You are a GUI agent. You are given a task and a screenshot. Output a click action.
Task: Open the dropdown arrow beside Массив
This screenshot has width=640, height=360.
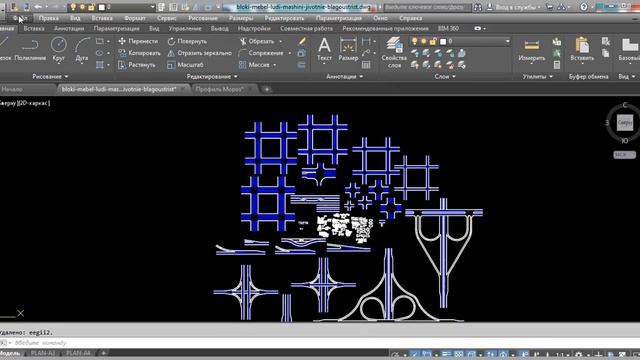click(275, 65)
